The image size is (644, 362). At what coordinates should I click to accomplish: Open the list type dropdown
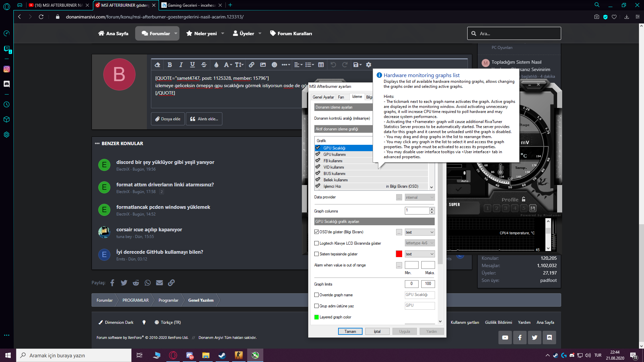coord(310,65)
